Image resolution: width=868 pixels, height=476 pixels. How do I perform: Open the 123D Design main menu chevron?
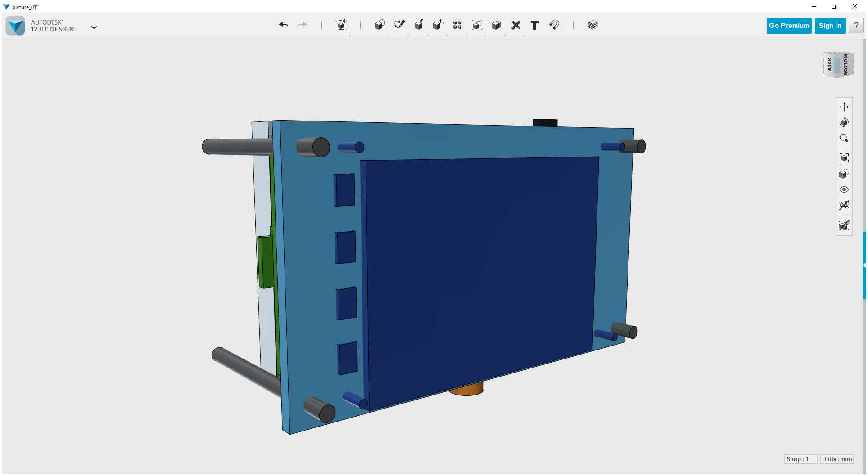coord(94,27)
